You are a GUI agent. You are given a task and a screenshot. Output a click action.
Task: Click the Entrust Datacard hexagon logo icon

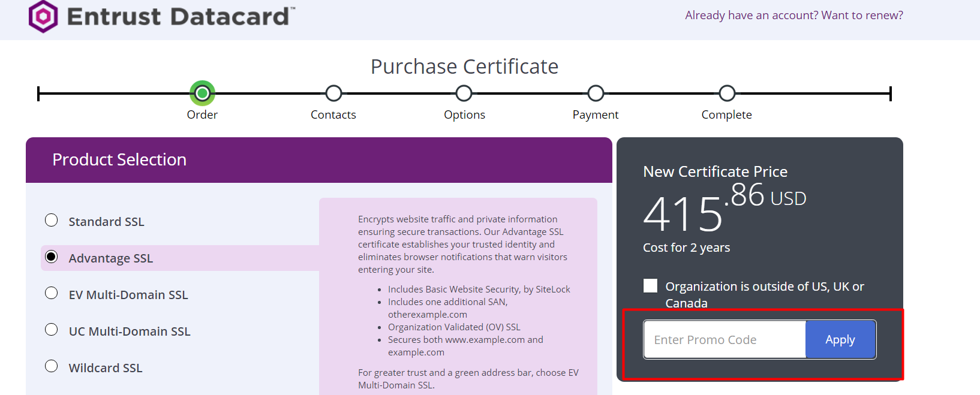point(43,16)
